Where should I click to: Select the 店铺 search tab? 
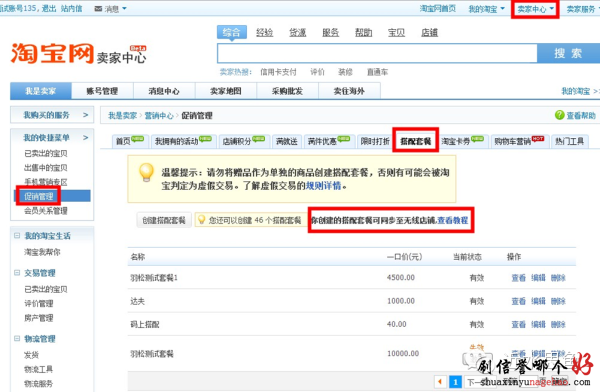(x=429, y=33)
